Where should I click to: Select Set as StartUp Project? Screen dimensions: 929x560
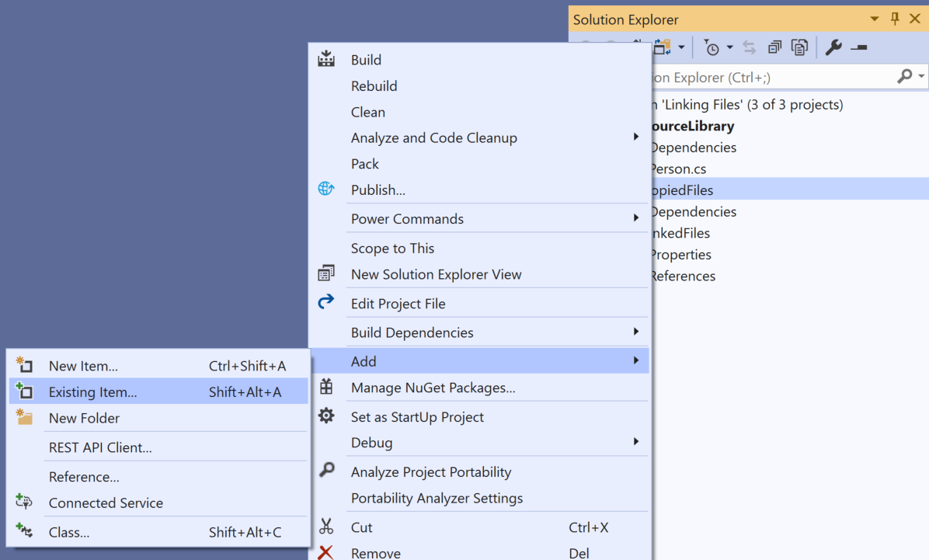click(417, 417)
